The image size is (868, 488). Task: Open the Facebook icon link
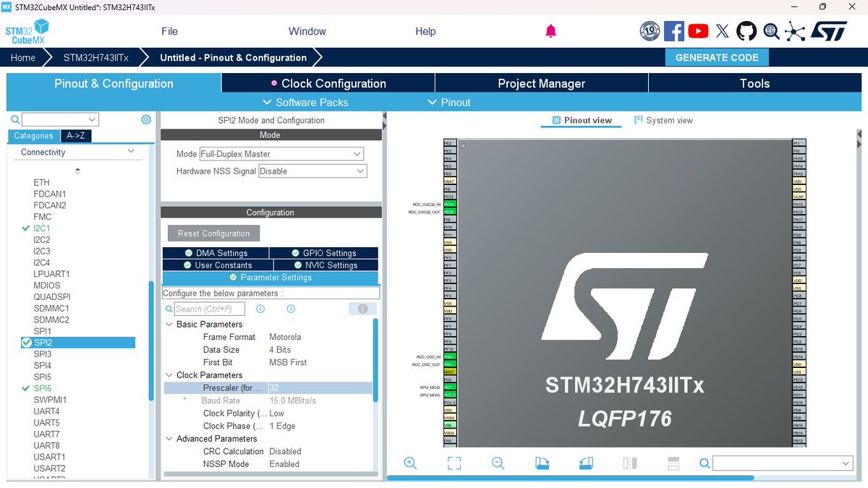point(674,31)
